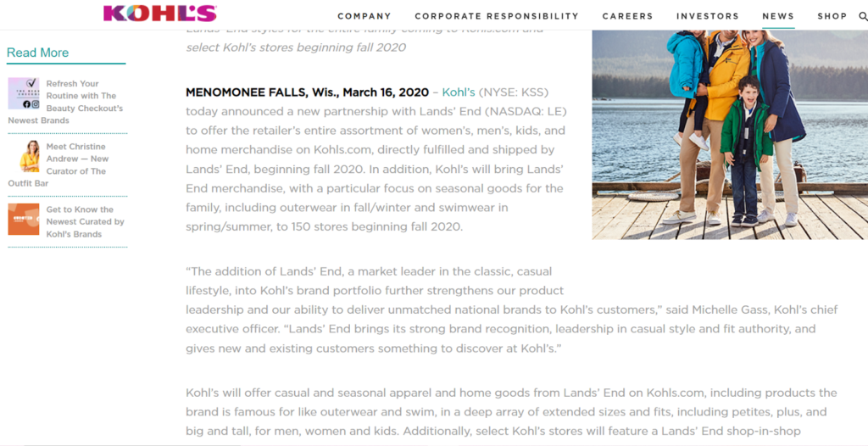Image resolution: width=868 pixels, height=446 pixels.
Task: Switch to the News section
Action: pos(778,16)
